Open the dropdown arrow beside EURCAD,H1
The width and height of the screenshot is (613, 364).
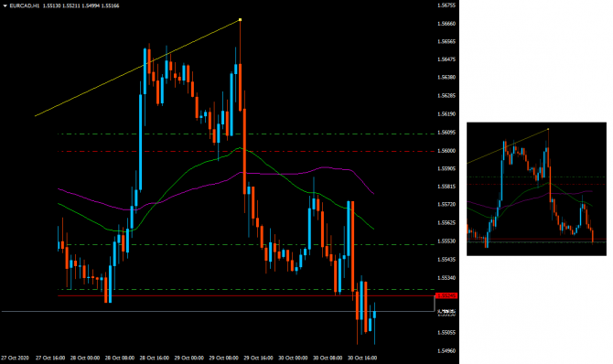tap(5, 5)
